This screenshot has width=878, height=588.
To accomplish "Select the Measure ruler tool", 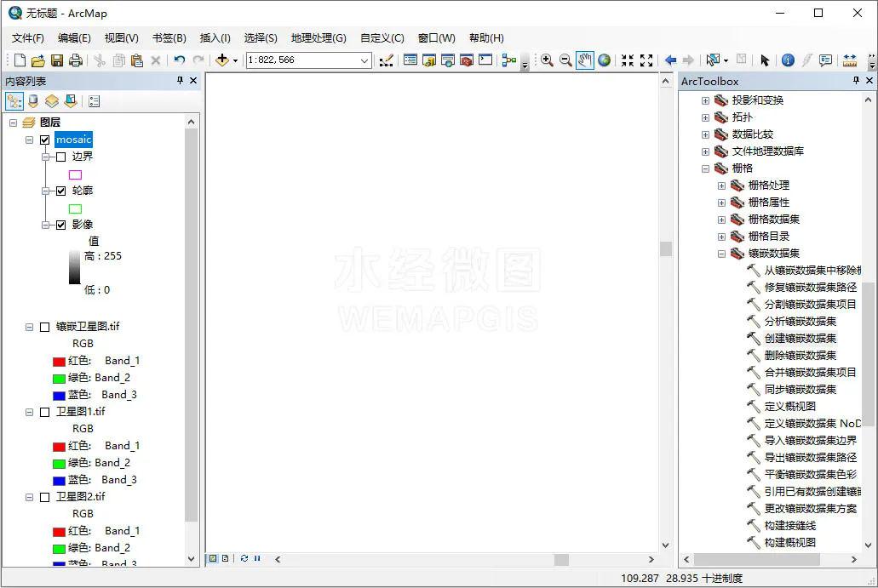I will pos(849,60).
